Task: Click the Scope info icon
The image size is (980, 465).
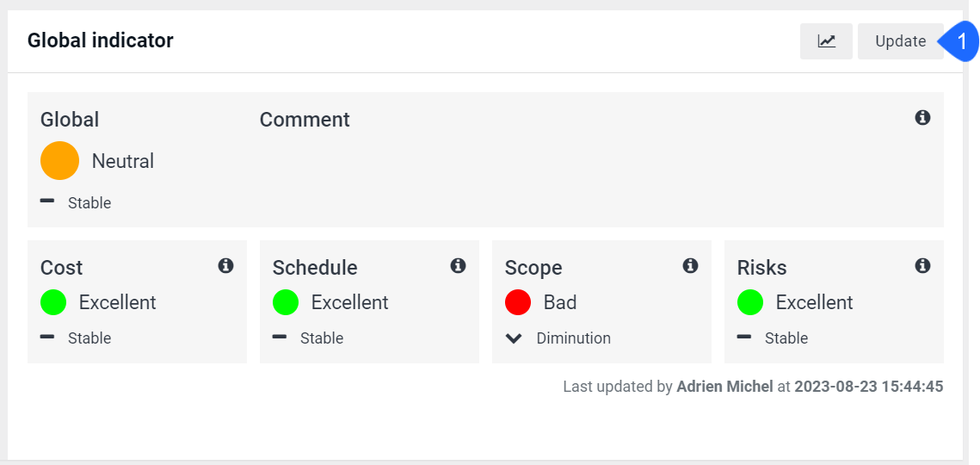Action: click(x=690, y=265)
